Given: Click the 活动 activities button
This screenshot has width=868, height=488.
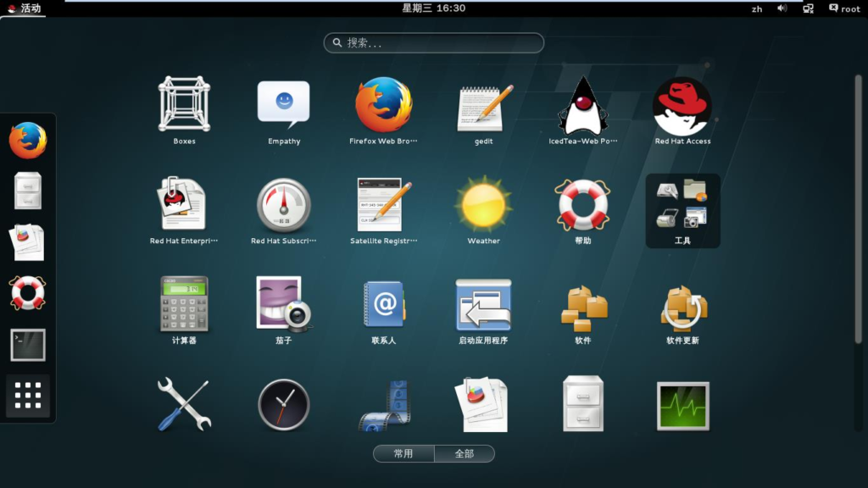Looking at the screenshot, I should tap(23, 8).
